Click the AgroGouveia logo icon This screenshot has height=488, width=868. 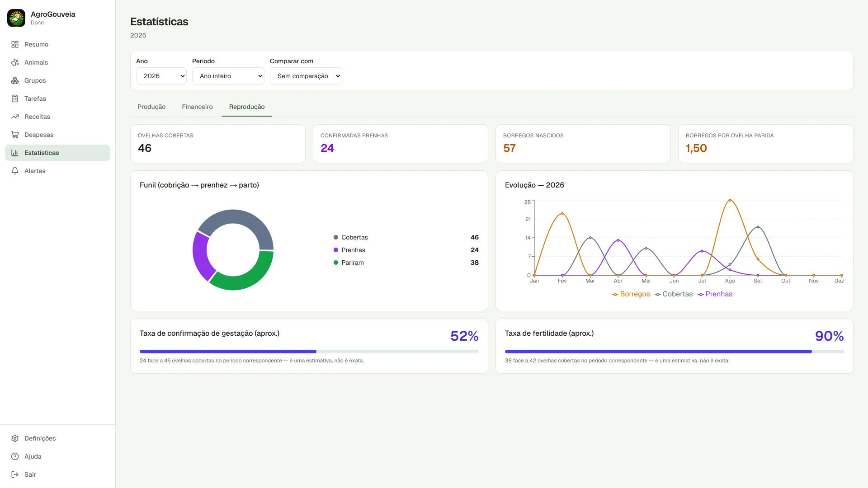point(16,18)
